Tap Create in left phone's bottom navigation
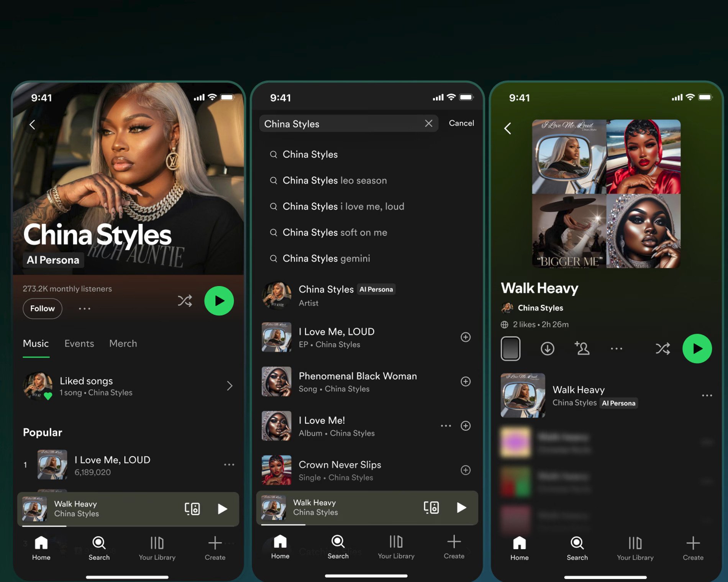The width and height of the screenshot is (728, 582). [215, 548]
